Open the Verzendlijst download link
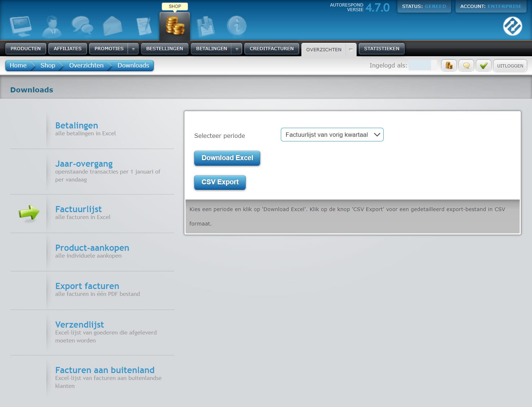This screenshot has width=532, height=407. [x=79, y=325]
